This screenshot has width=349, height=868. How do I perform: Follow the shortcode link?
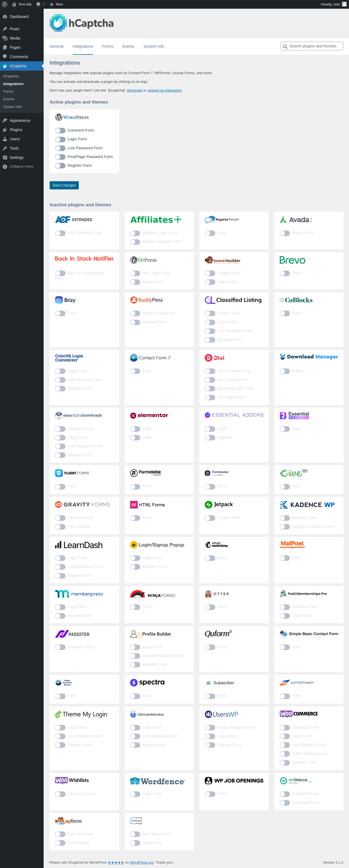(x=134, y=90)
